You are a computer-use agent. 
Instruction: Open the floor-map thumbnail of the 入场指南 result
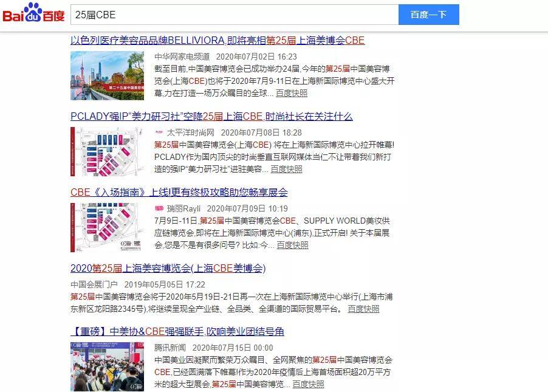(108, 227)
